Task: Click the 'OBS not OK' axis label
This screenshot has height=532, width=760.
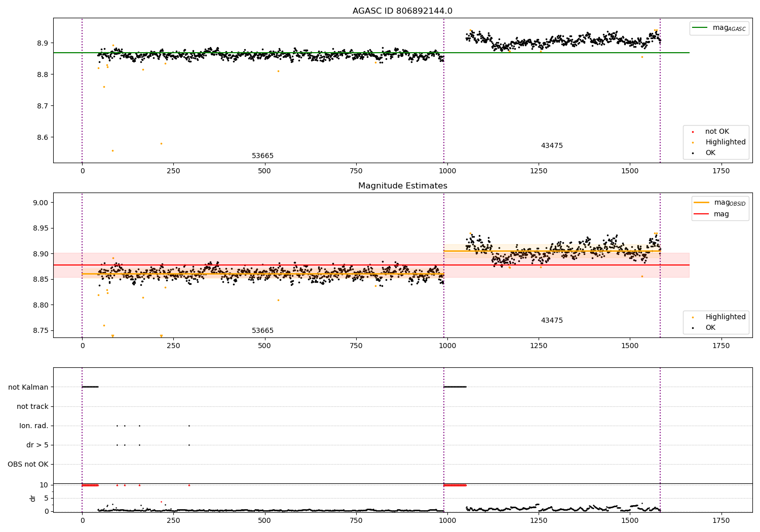Action: coord(28,465)
